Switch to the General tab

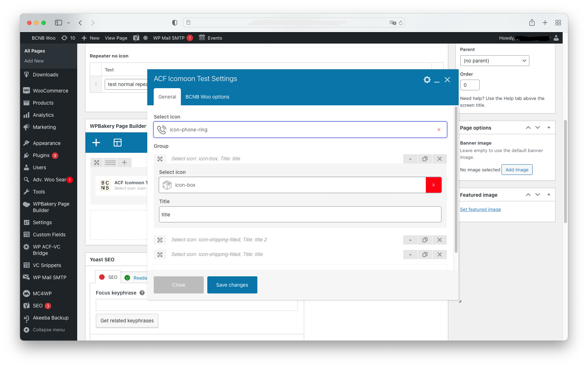pyautogui.click(x=167, y=97)
